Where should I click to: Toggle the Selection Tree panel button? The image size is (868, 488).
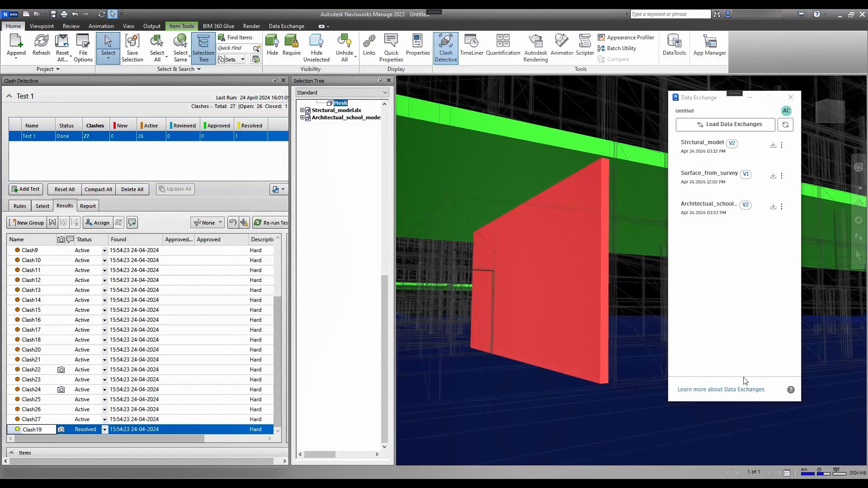203,47
